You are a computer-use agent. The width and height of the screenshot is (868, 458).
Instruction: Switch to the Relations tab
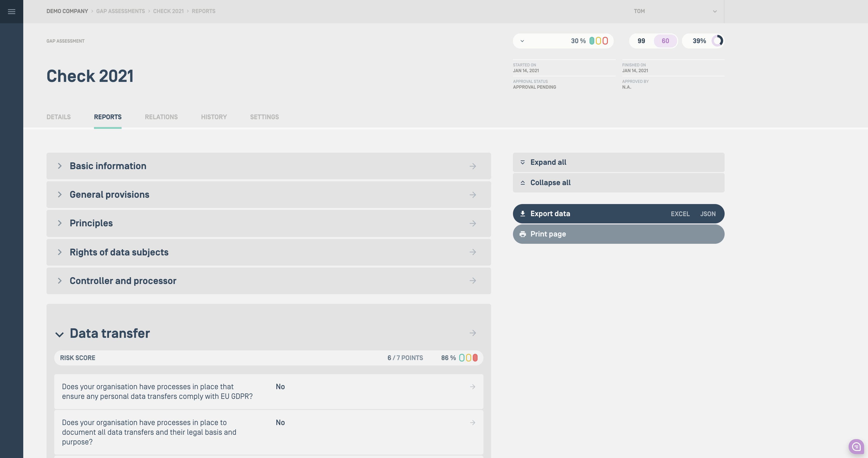click(x=161, y=117)
